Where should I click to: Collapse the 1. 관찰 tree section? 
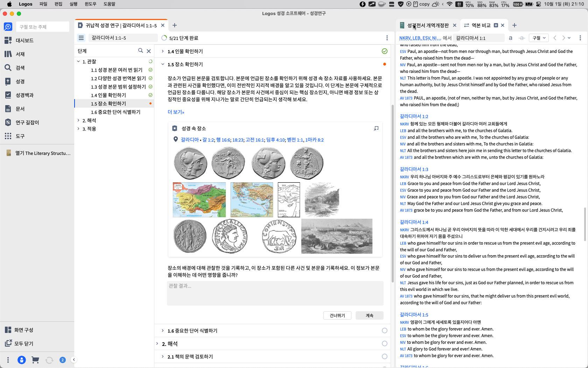pos(78,61)
